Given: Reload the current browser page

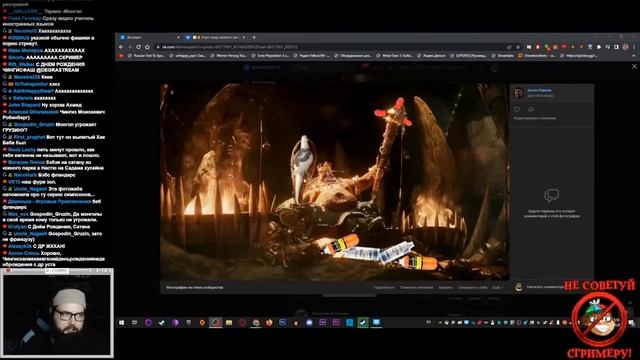Looking at the screenshot, I should point(138,47).
